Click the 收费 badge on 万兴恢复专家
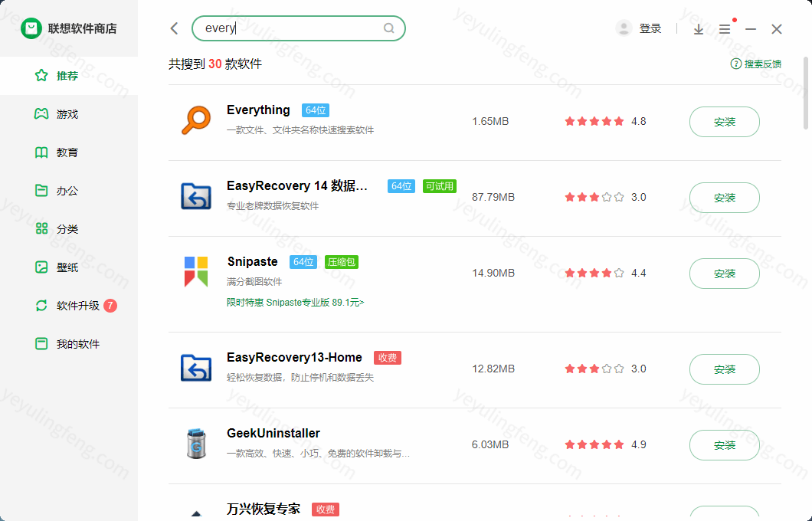Screen dimensions: 812x521 326,510
